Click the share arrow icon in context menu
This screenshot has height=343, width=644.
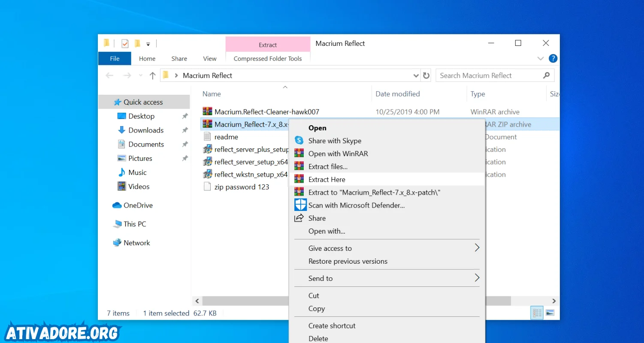tap(299, 218)
